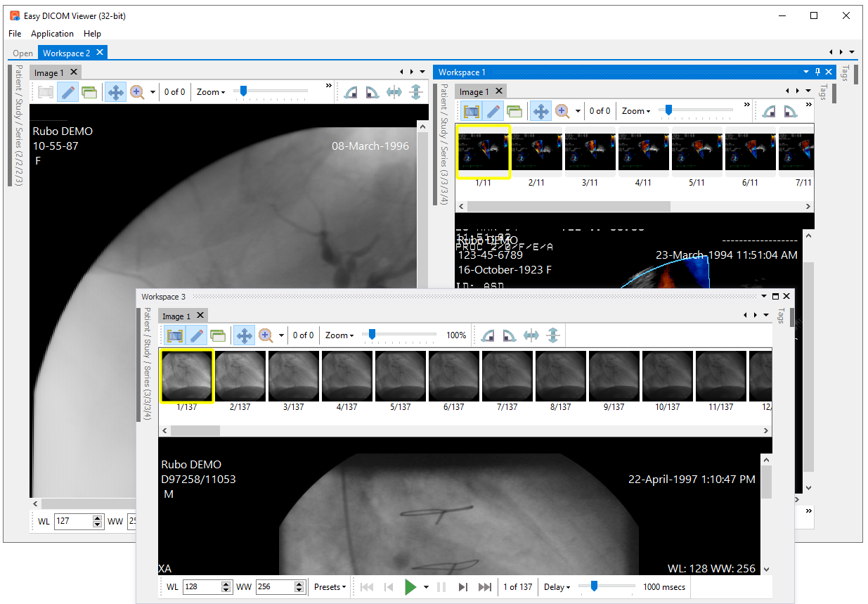This screenshot has height=604, width=868.
Task: Open Tags side panel in Workspace 3
Action: pyautogui.click(x=780, y=316)
